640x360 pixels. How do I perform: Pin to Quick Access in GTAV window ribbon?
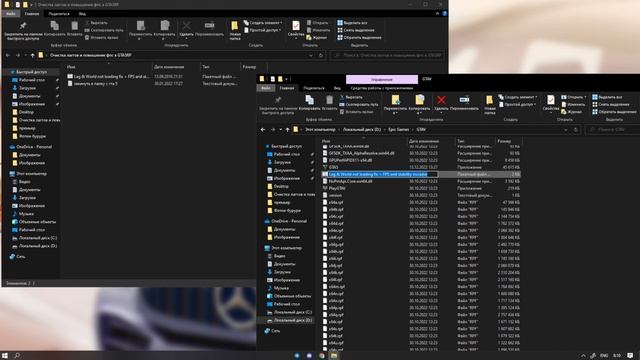(x=278, y=105)
